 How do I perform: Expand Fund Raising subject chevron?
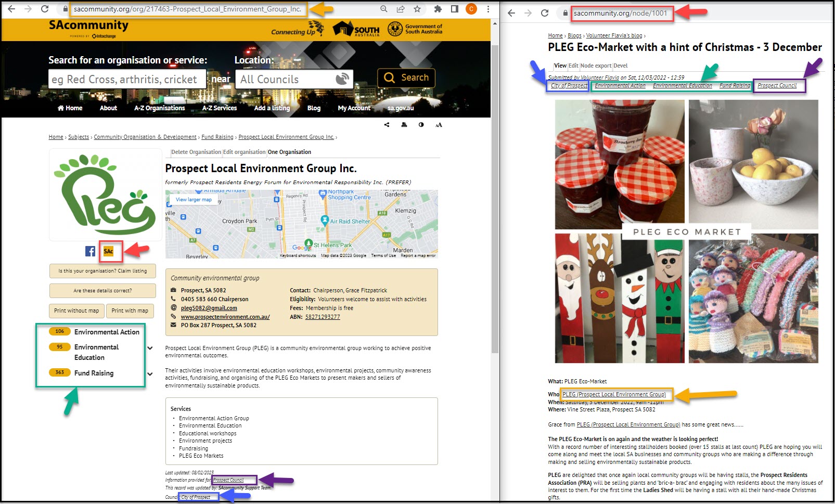pos(150,374)
